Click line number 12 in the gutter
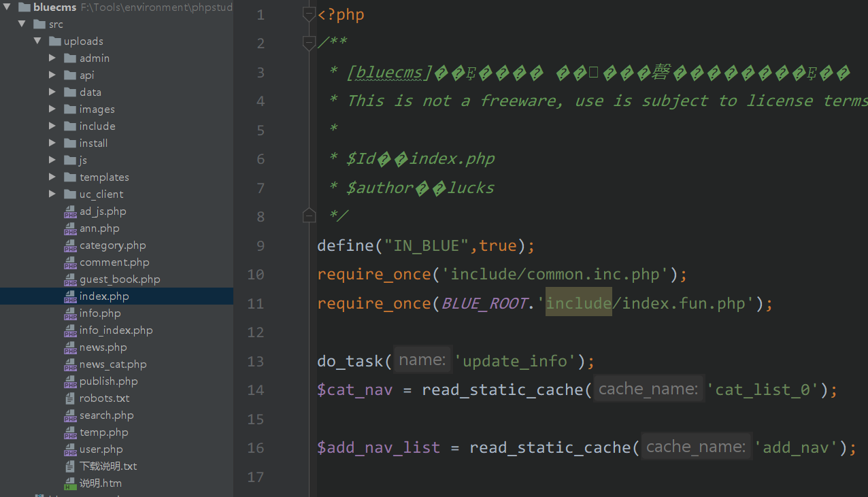Viewport: 868px width, 497px height. 256,332
